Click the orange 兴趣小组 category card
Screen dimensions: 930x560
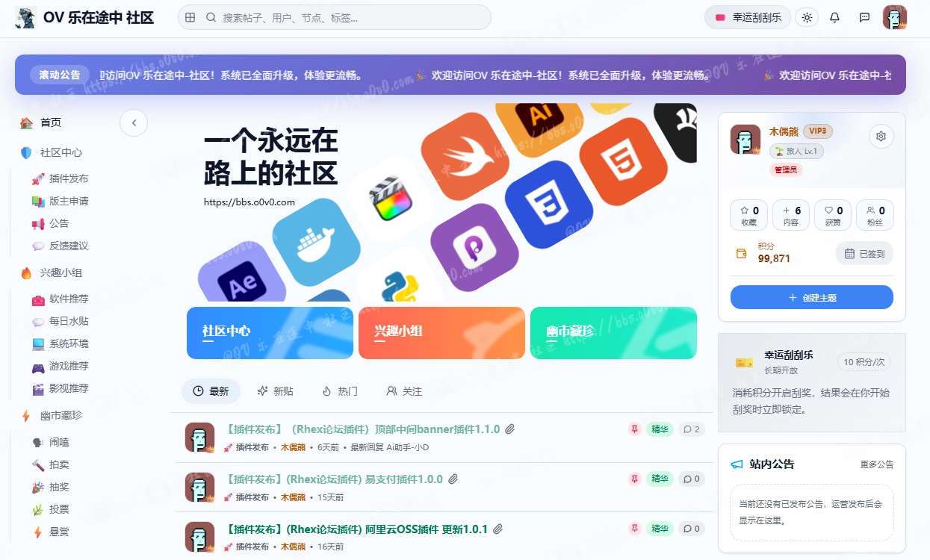click(441, 333)
